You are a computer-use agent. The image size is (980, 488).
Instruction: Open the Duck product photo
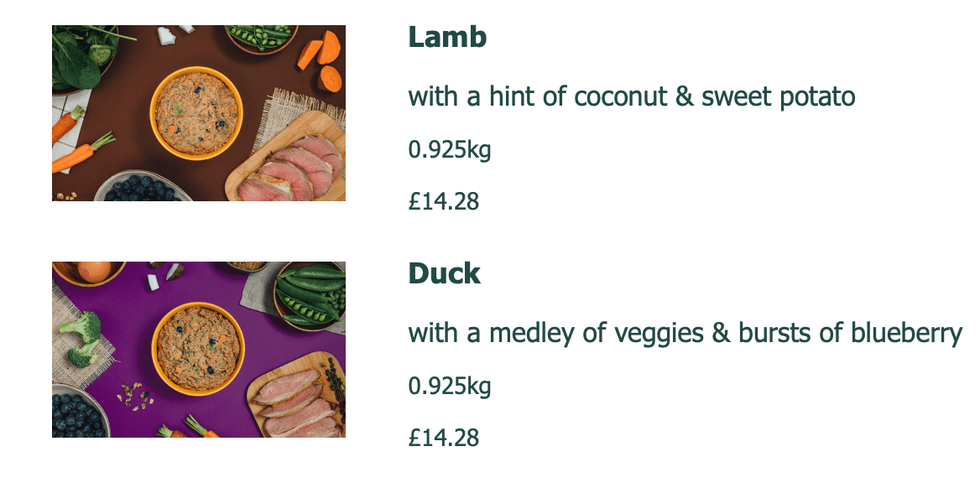click(x=198, y=349)
